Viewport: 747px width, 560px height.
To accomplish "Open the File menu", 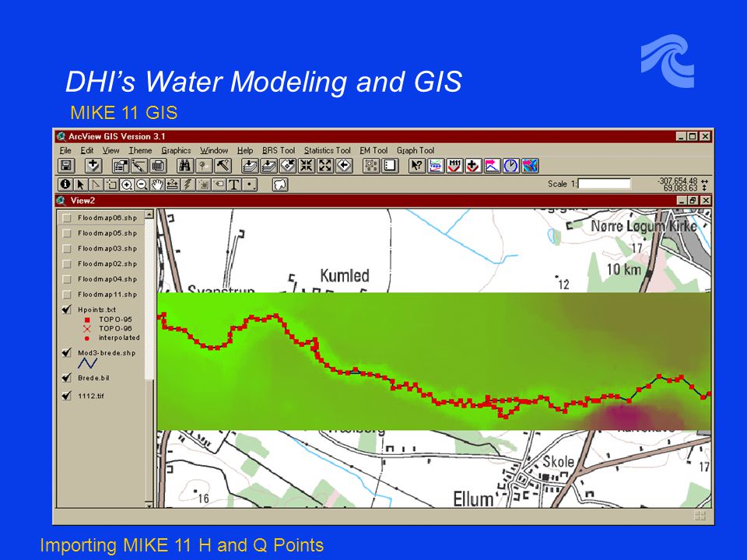I will [65, 150].
